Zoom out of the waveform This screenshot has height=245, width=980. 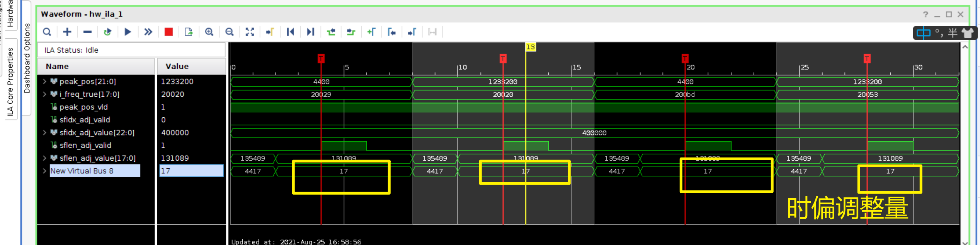pyautogui.click(x=230, y=32)
